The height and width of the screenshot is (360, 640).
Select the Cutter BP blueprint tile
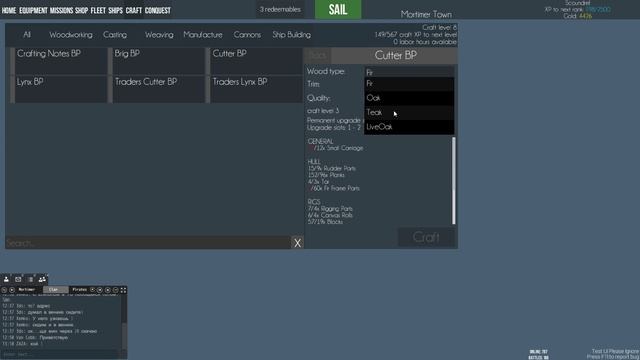(255, 61)
